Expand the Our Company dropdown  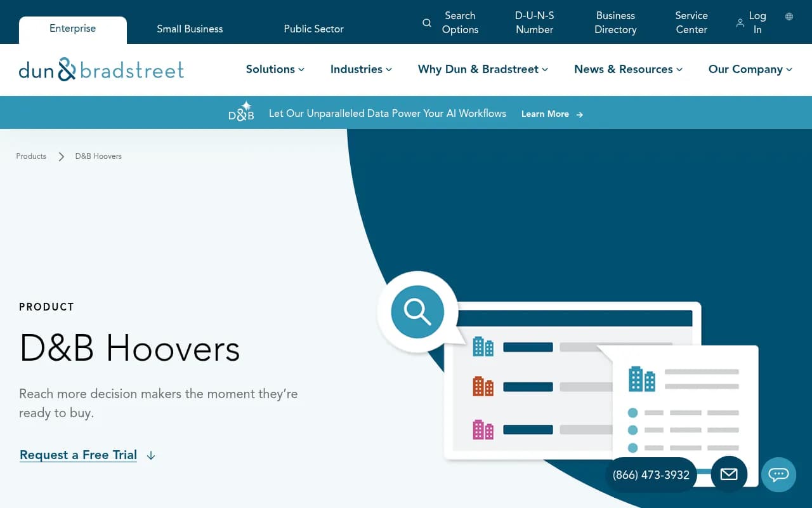click(x=789, y=70)
